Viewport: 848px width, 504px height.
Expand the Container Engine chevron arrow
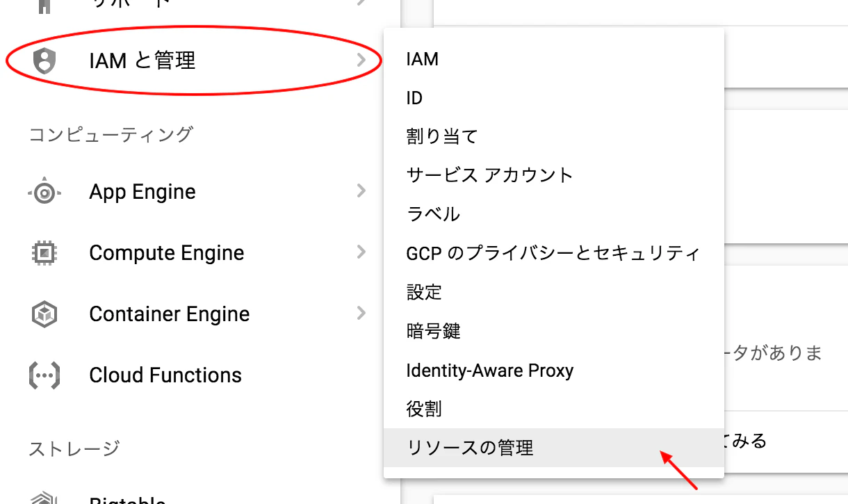coord(361,314)
